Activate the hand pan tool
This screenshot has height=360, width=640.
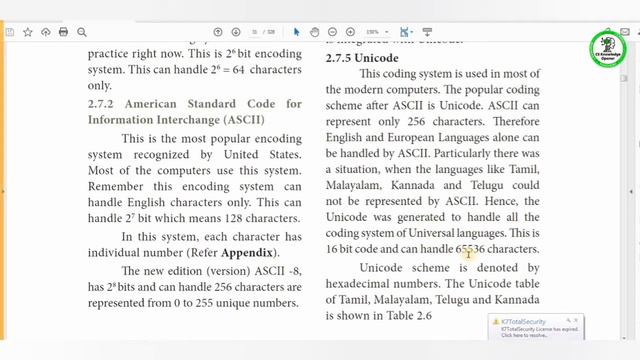314,32
